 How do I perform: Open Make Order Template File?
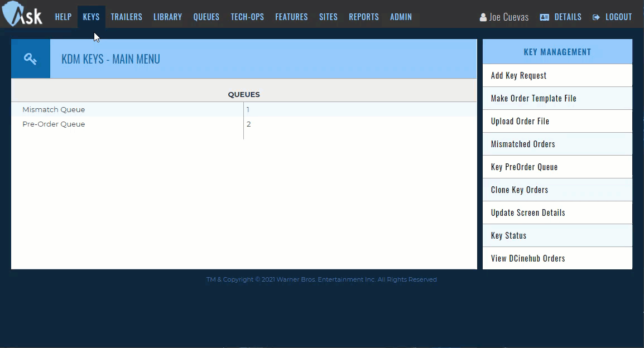[x=534, y=99]
